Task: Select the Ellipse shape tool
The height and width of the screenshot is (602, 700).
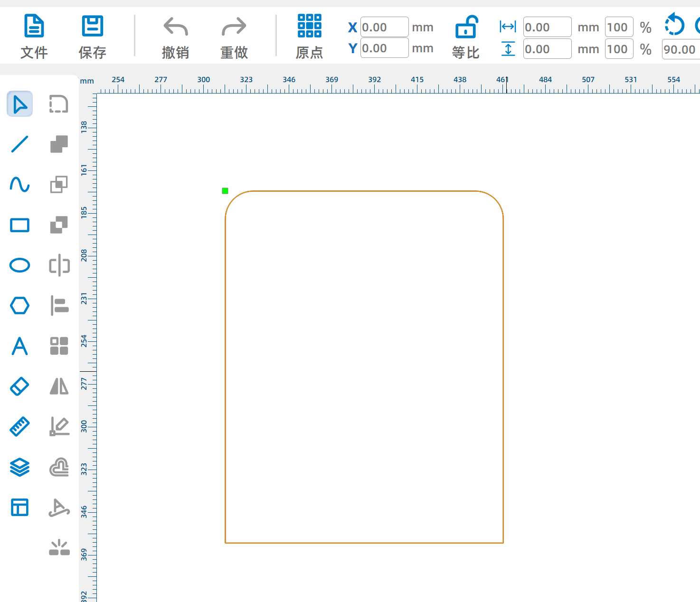Action: [x=19, y=265]
